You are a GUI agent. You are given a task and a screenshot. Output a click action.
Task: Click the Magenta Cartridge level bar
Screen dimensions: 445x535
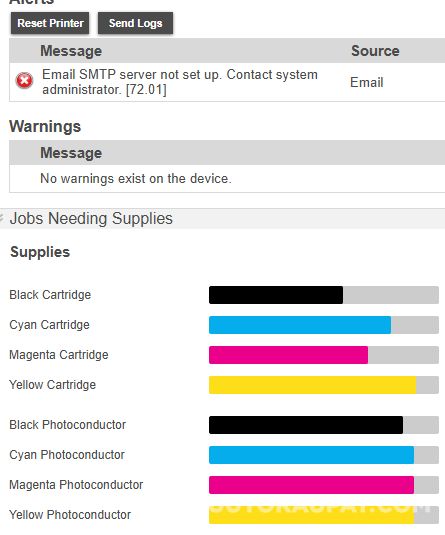(x=324, y=355)
